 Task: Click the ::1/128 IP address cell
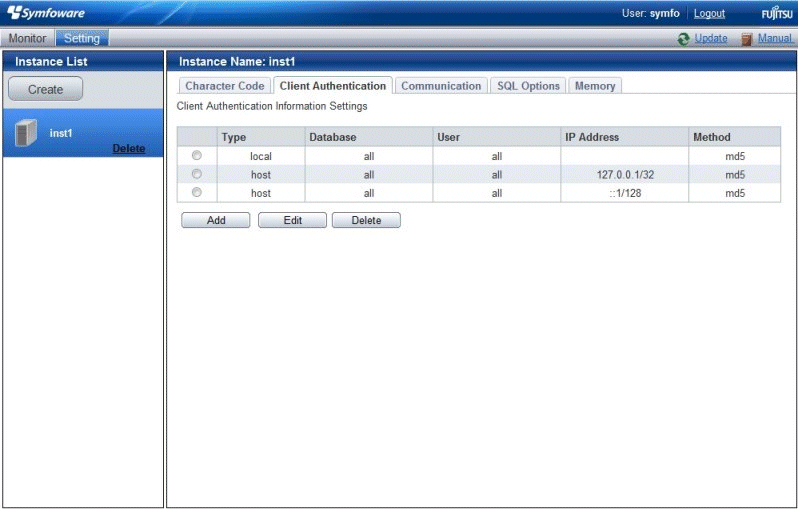point(625,193)
